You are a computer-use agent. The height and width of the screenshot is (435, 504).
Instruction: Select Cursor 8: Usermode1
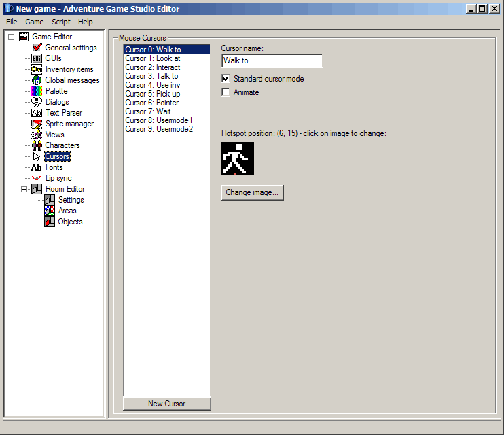[x=167, y=120]
